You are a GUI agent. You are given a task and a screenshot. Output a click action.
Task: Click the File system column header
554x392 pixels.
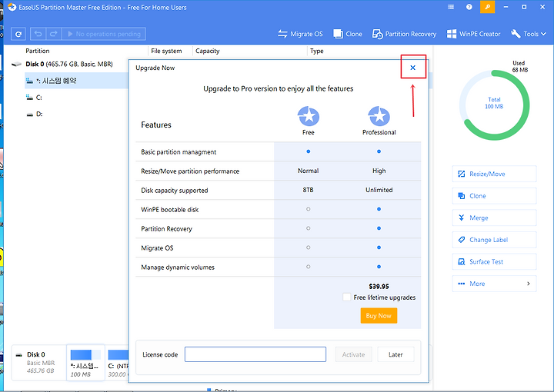click(166, 51)
